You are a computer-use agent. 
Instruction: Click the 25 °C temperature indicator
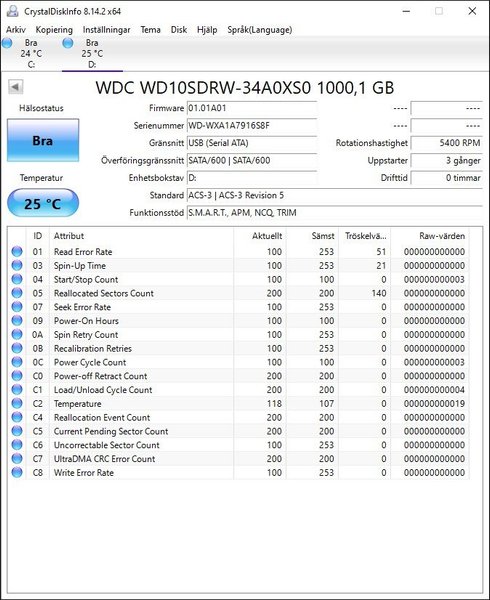point(43,203)
